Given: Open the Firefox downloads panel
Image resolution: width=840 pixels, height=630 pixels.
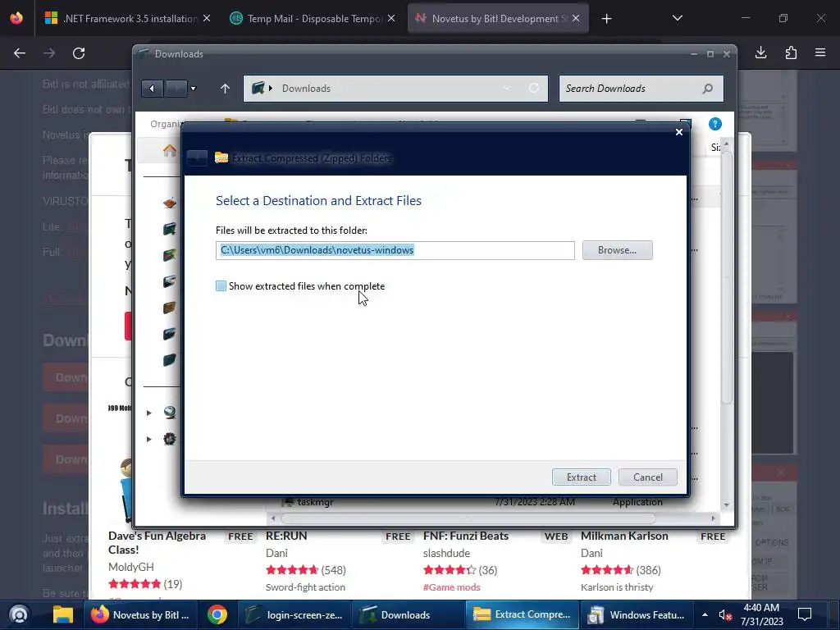Looking at the screenshot, I should [x=760, y=52].
